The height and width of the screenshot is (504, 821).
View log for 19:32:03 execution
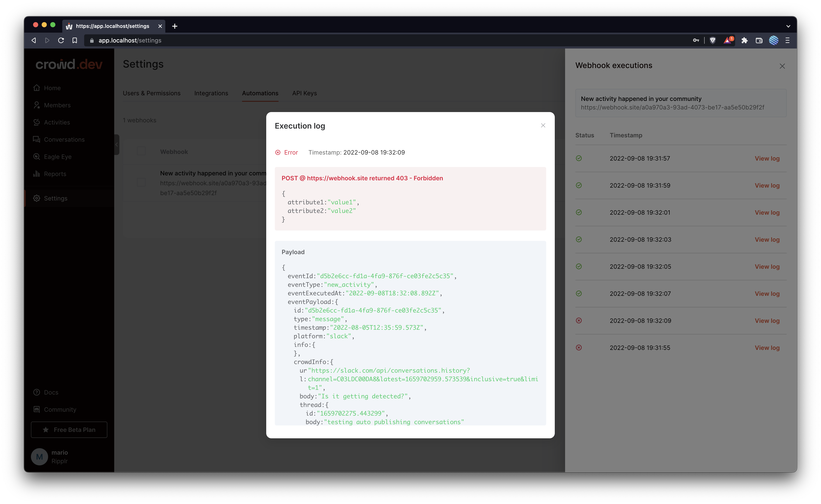click(x=767, y=239)
